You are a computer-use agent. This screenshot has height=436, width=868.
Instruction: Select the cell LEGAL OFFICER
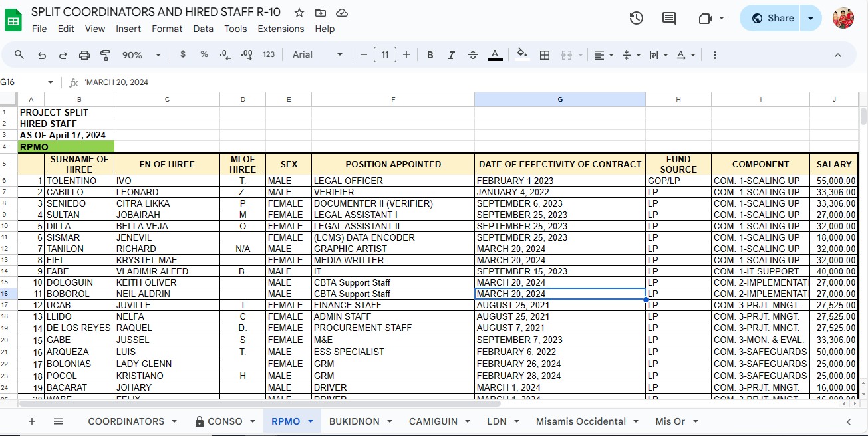(x=393, y=181)
